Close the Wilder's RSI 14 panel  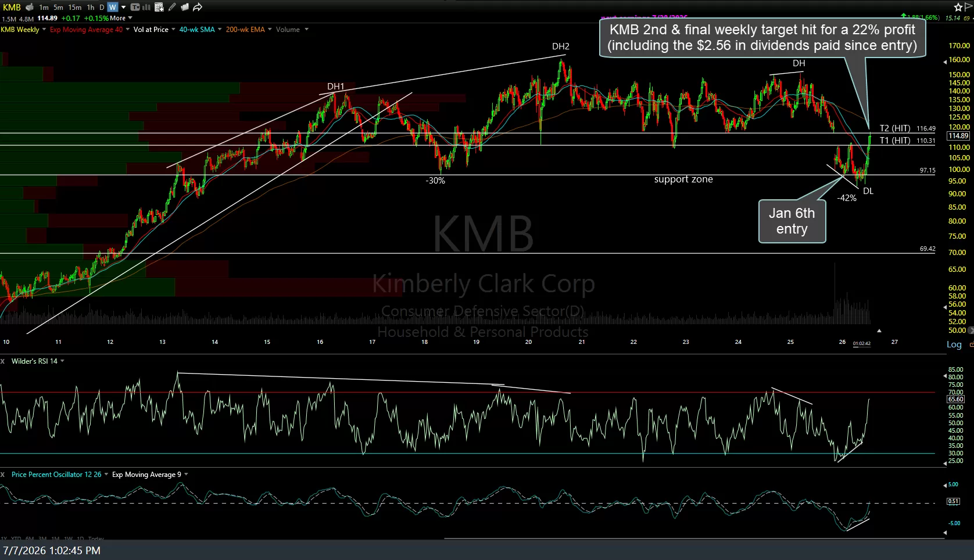(x=3, y=361)
